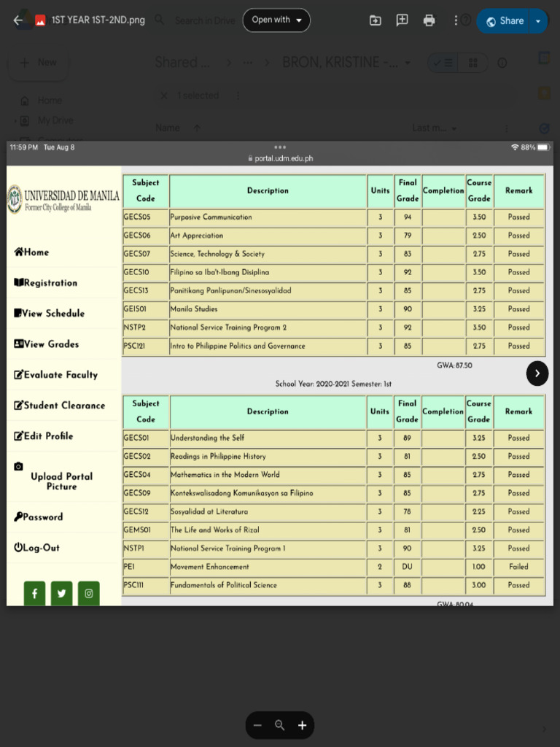Open Student Clearance menu item
The height and width of the screenshot is (747, 560).
(60, 406)
